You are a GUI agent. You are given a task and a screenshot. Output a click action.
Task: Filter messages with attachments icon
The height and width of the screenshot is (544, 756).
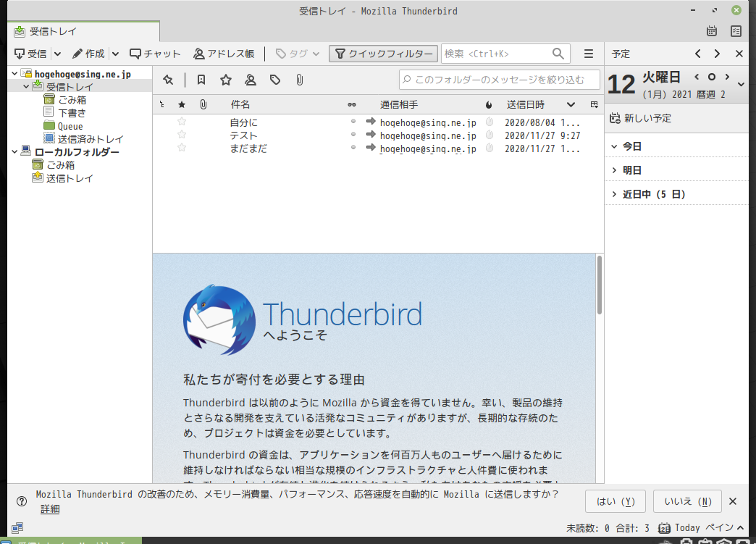tap(299, 80)
